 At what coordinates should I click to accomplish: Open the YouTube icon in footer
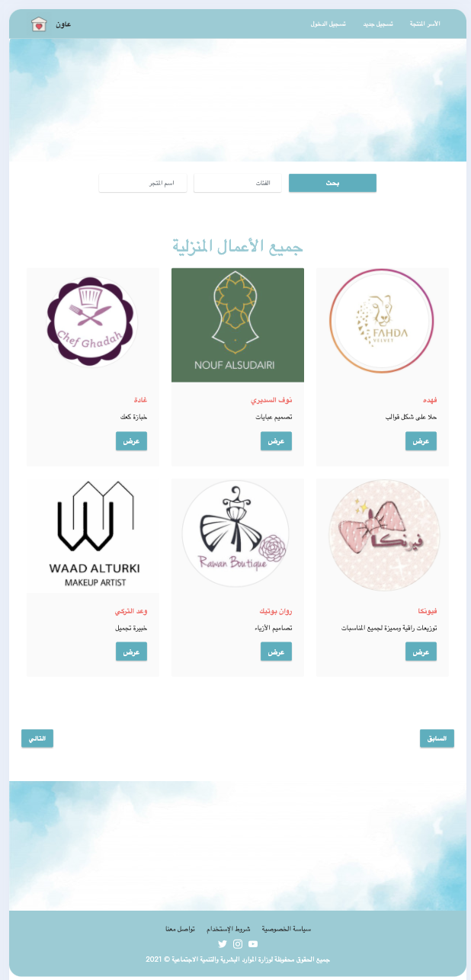(x=253, y=944)
